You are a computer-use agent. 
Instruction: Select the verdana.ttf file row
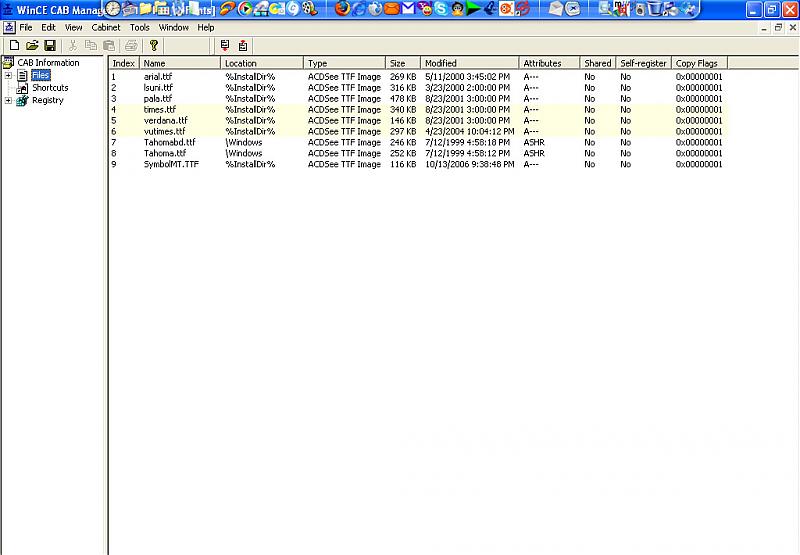[165, 120]
